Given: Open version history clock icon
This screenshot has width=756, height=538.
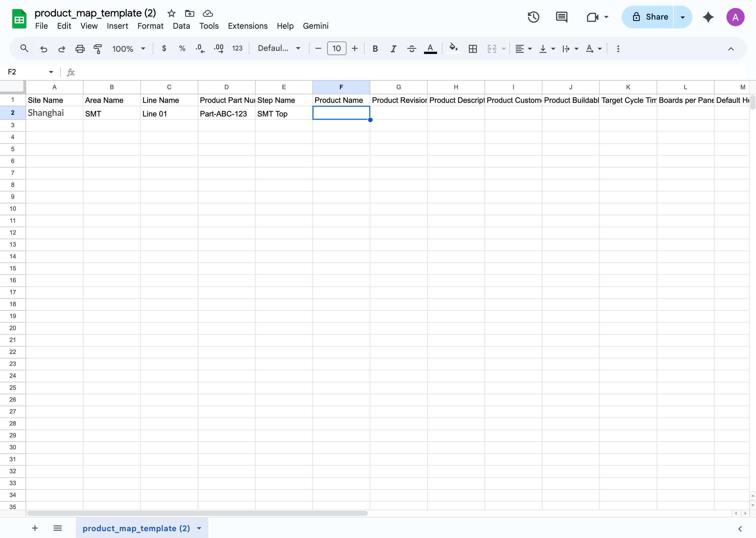Looking at the screenshot, I should coord(533,17).
